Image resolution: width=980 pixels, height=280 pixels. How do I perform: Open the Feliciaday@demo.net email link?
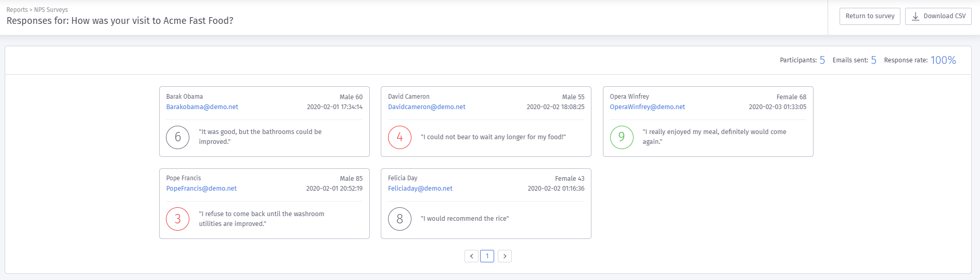420,189
